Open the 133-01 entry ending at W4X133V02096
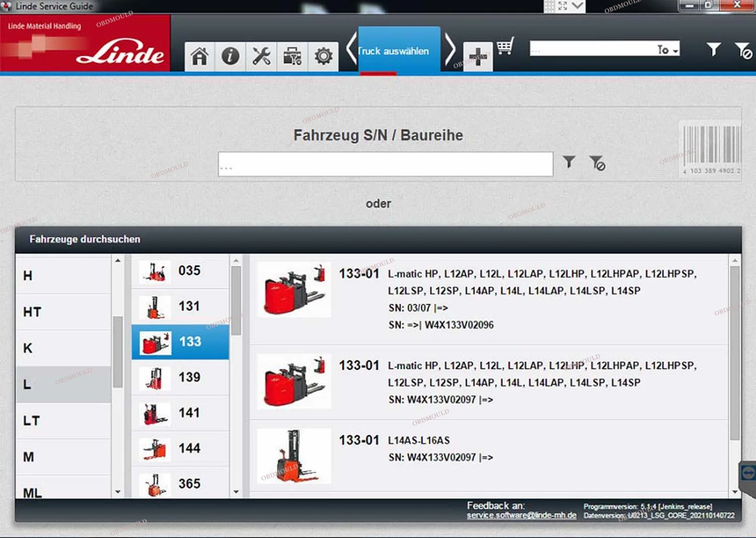The width and height of the screenshot is (756, 538). [x=489, y=300]
